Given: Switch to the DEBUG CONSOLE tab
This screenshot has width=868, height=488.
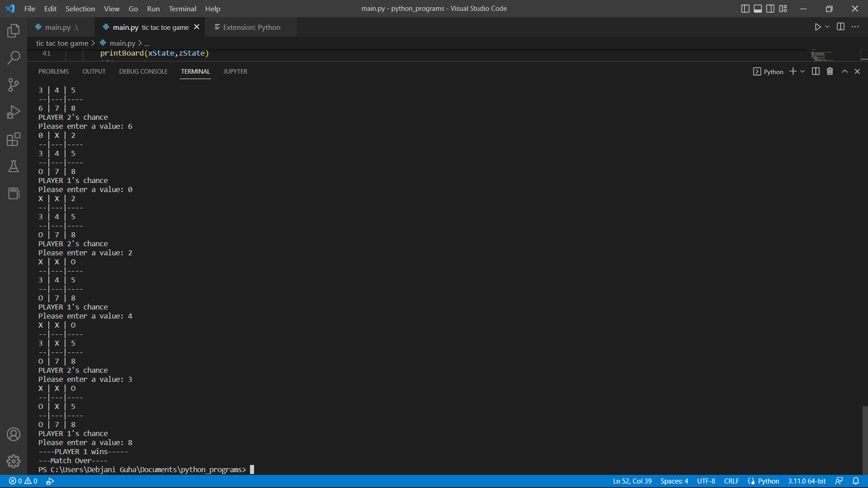Looking at the screenshot, I should click(143, 71).
